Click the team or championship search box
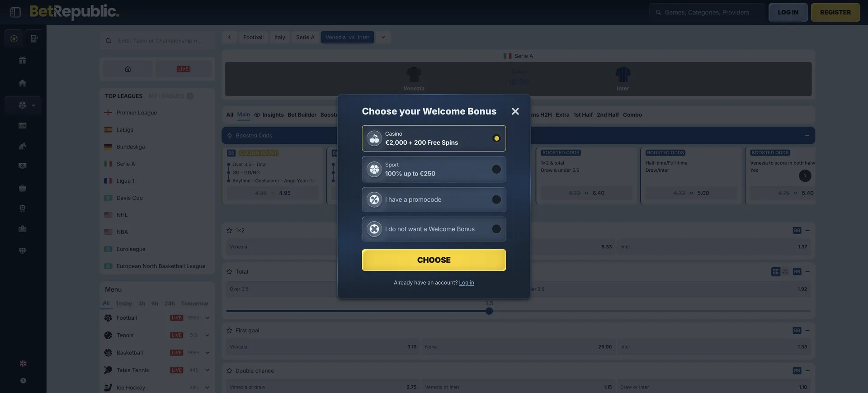 coord(157,41)
